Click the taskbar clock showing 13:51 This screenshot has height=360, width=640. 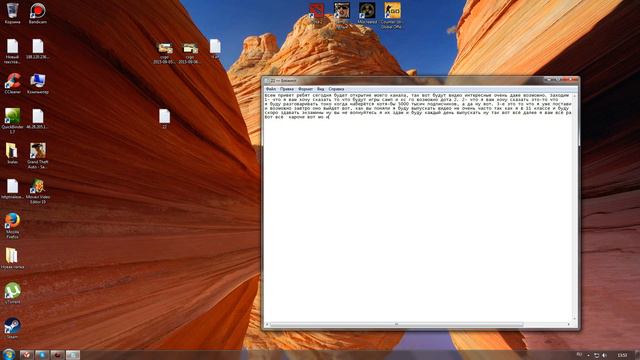click(x=622, y=356)
